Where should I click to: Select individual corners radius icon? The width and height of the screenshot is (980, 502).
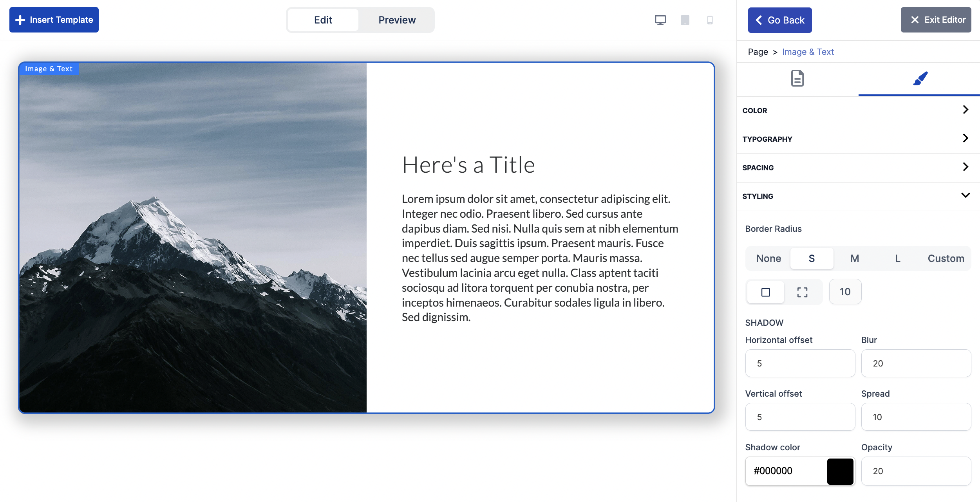[x=802, y=292]
